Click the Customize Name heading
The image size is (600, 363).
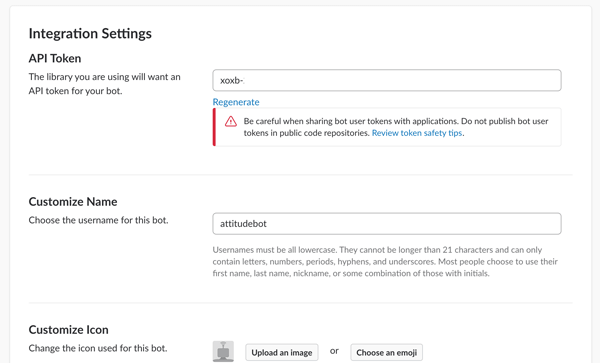73,202
